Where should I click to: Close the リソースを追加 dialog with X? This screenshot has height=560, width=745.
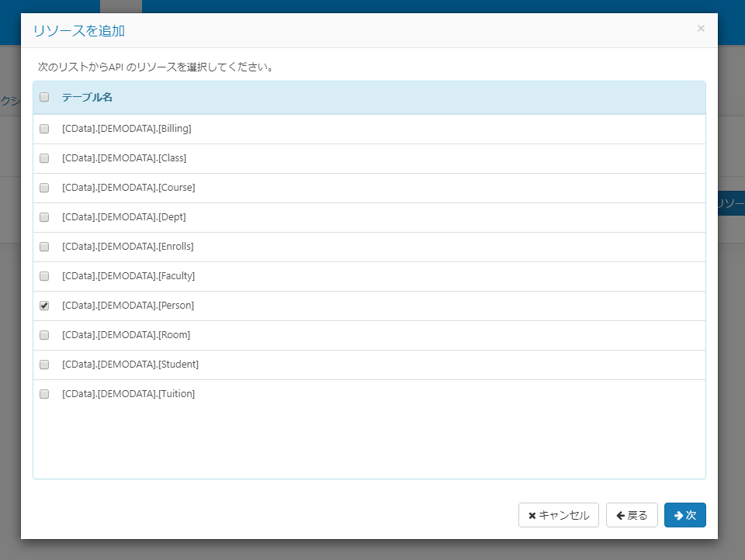pos(701,29)
